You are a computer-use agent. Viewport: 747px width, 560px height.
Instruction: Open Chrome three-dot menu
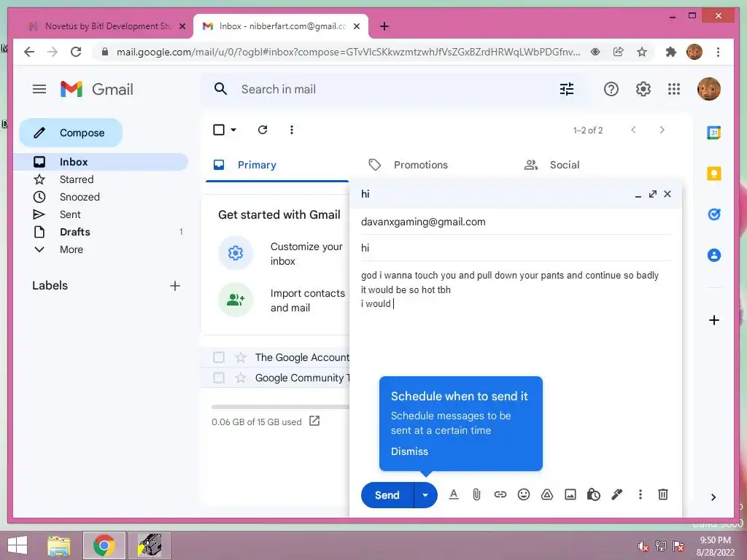[x=718, y=52]
